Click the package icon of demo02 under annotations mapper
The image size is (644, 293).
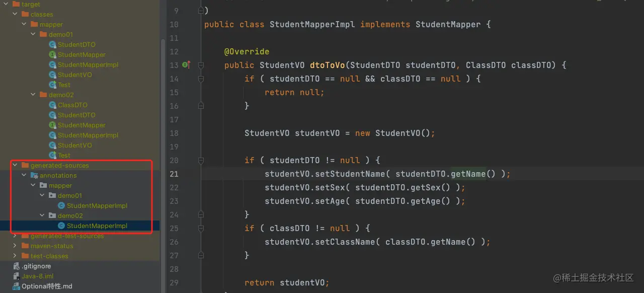52,215
